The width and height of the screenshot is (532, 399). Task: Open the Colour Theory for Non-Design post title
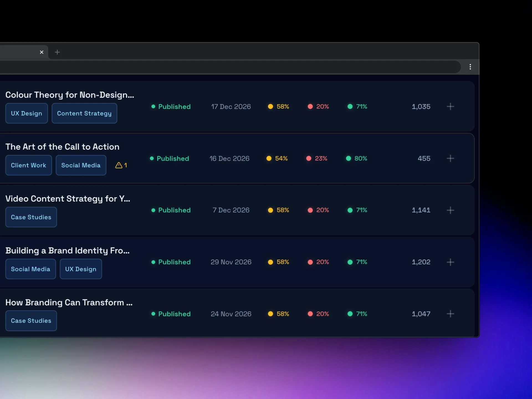pyautogui.click(x=70, y=95)
